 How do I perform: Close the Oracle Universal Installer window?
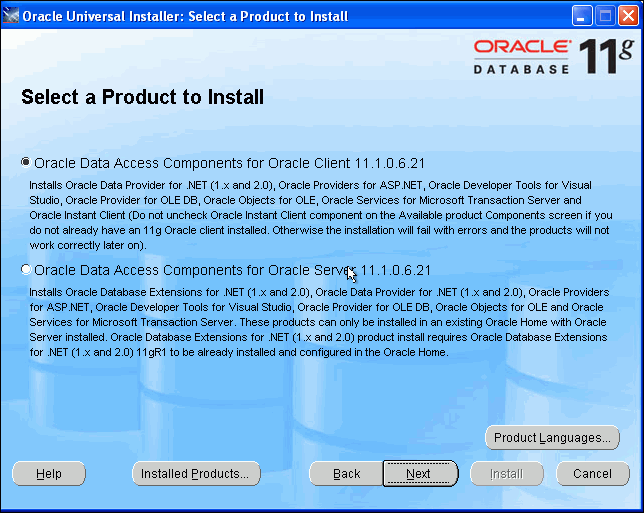pos(628,15)
